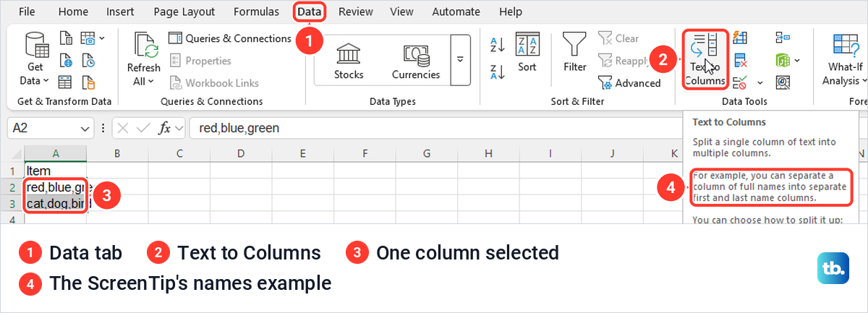
Task: Click the Reapply filter button
Action: click(x=622, y=61)
